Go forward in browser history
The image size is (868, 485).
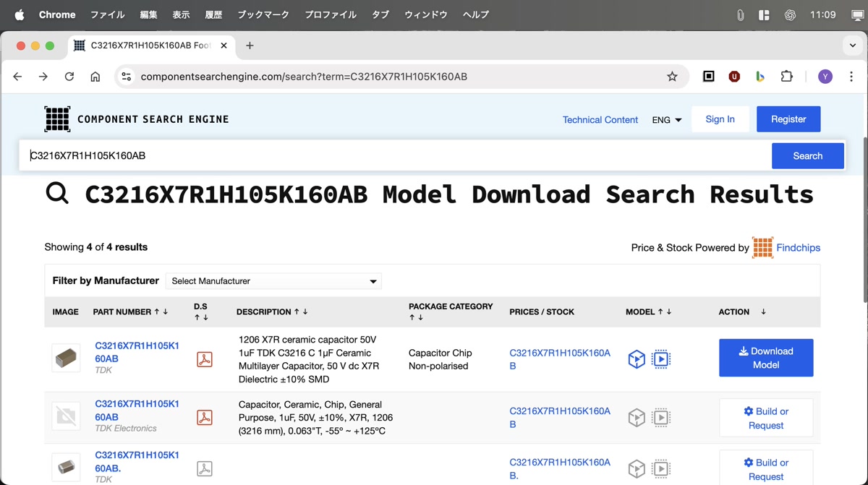point(43,77)
